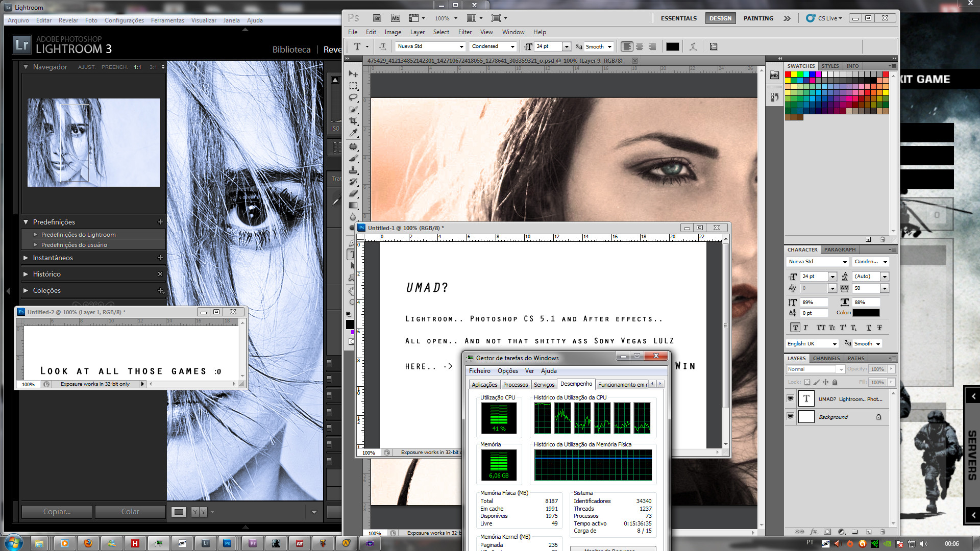Open anti-aliasing Smooth dropdown in options bar
980x551 pixels.
[598, 46]
